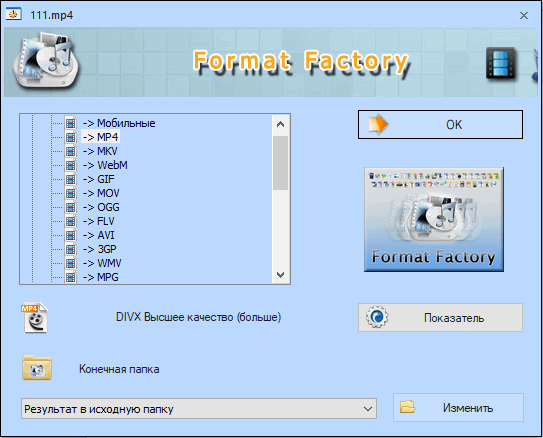Click the film icon beside MKV entry
The width and height of the screenshot is (543, 438).
(70, 151)
